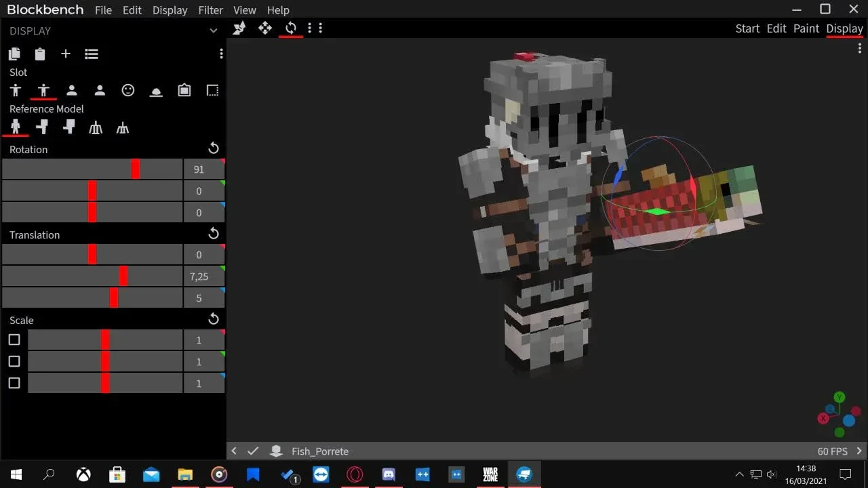Toggle the red X-axis Scale checkbox
This screenshot has height=488, width=868.
tap(14, 340)
